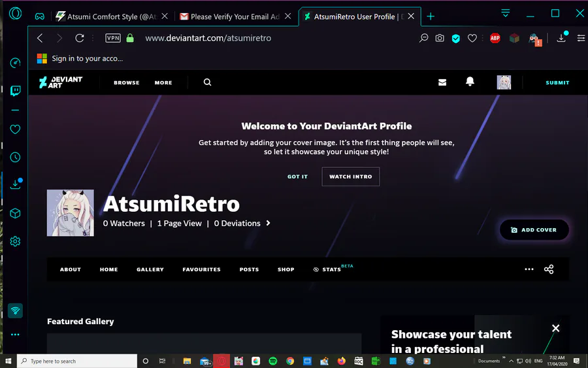Viewport: 588px width, 368px height.
Task: Open the notifications bell
Action: (x=470, y=82)
